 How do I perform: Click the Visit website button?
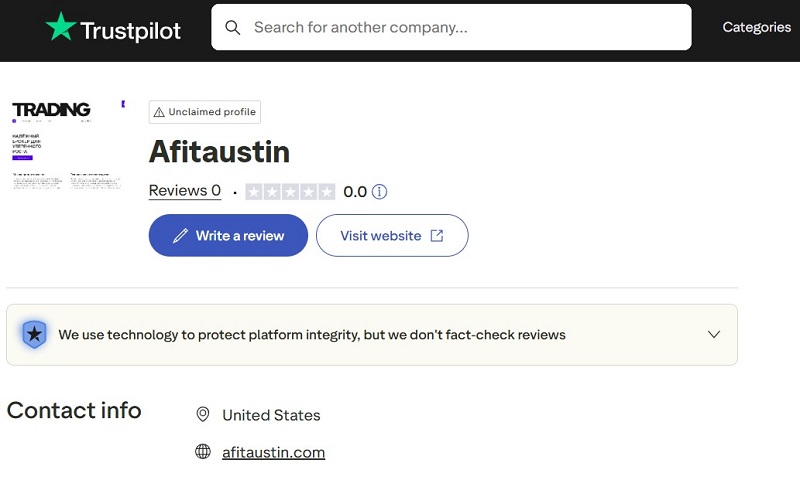coord(392,235)
